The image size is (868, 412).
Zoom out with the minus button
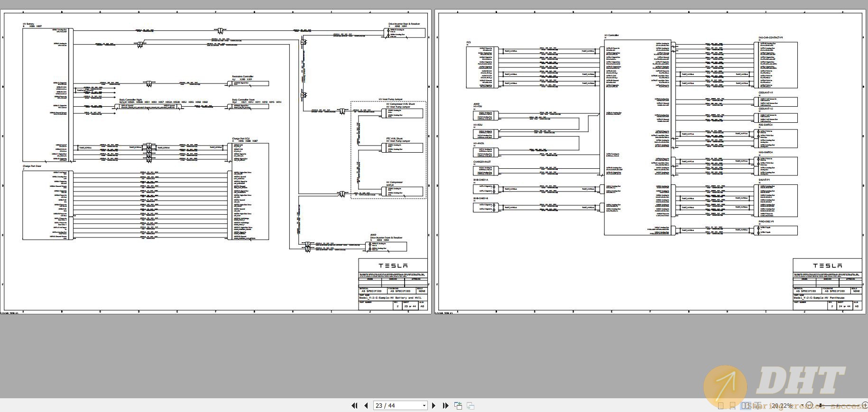pos(810,405)
